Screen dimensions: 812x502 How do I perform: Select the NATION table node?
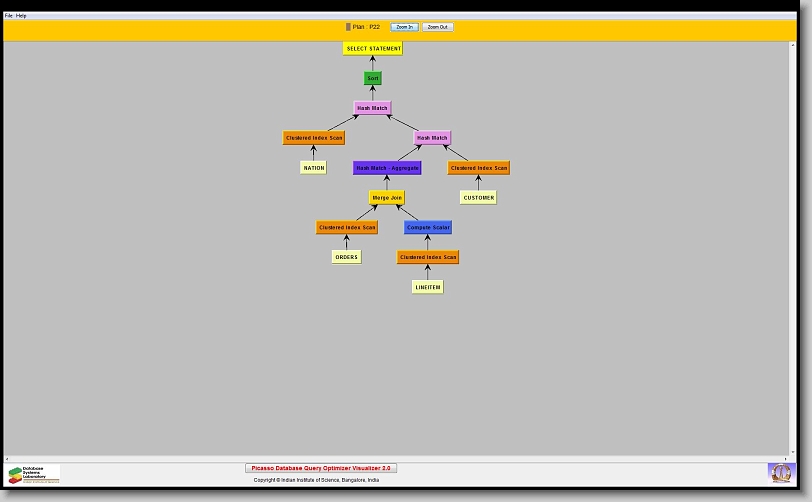click(x=314, y=168)
